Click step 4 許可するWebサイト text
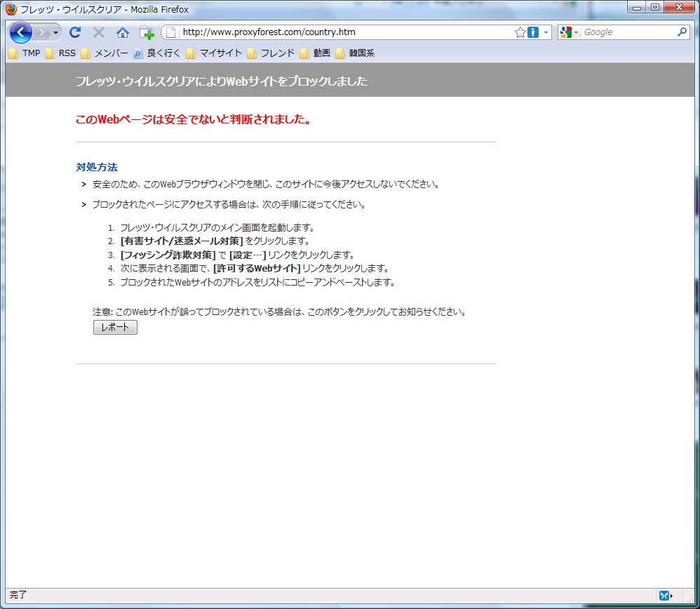This screenshot has width=700, height=609. click(x=257, y=268)
